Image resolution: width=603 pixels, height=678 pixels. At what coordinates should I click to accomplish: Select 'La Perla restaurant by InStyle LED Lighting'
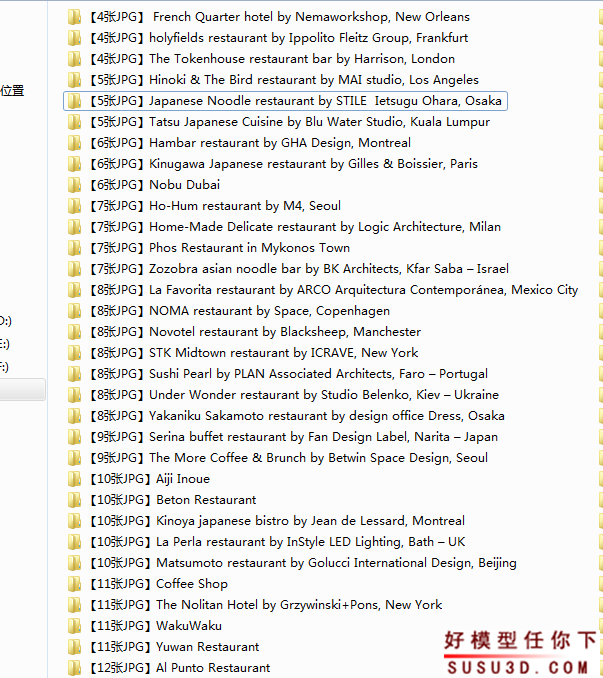point(310,542)
